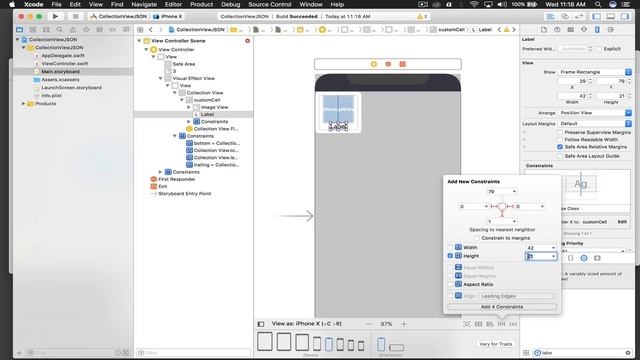
Task: Expand the Products folder
Action: pyautogui.click(x=23, y=104)
